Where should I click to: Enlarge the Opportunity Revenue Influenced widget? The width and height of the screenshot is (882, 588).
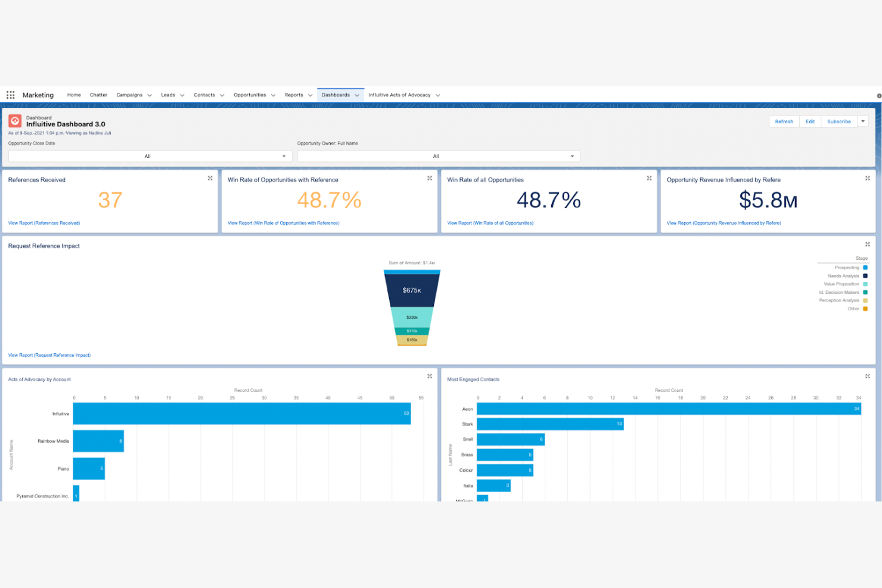(x=868, y=178)
